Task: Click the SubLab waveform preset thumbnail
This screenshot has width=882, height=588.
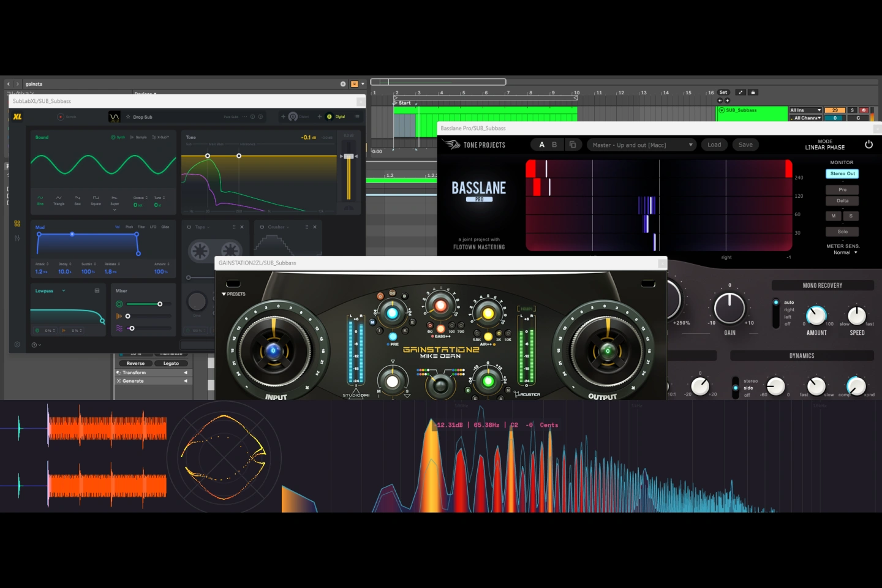Action: (115, 116)
